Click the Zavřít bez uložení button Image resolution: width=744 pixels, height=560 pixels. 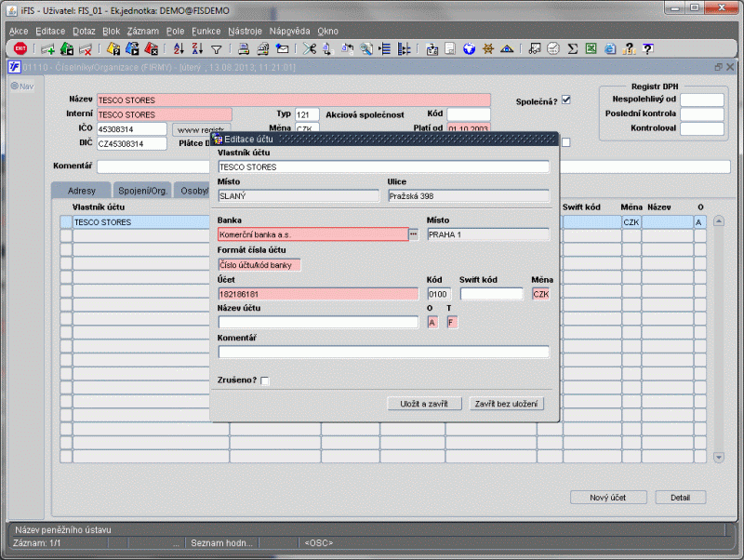506,404
